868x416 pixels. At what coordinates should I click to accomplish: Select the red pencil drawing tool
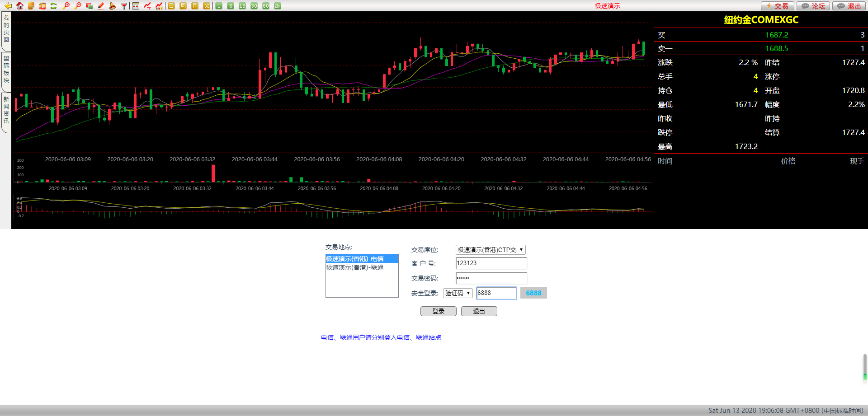(101, 6)
